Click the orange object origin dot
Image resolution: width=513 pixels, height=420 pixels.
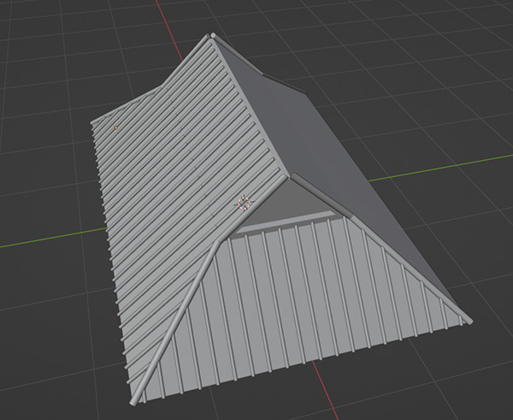click(116, 127)
